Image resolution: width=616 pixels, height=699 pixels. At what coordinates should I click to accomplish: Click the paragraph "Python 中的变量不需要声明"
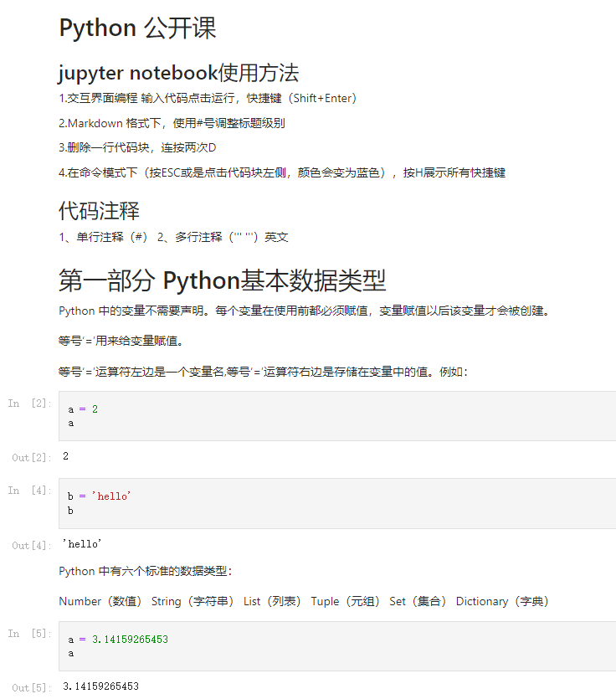pyautogui.click(x=304, y=311)
